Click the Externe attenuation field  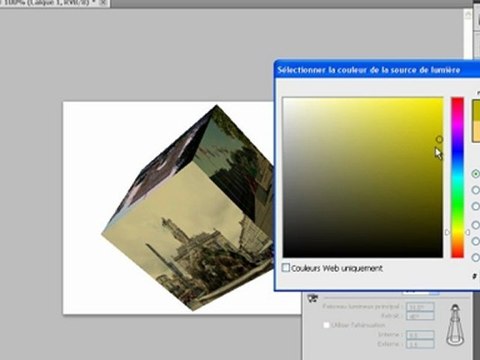[420, 344]
